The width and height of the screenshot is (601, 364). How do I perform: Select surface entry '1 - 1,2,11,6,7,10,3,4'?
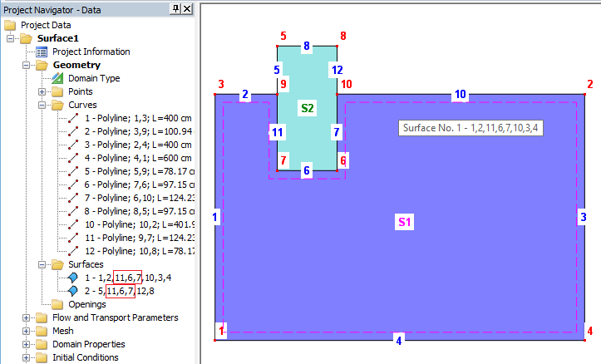pos(128,278)
